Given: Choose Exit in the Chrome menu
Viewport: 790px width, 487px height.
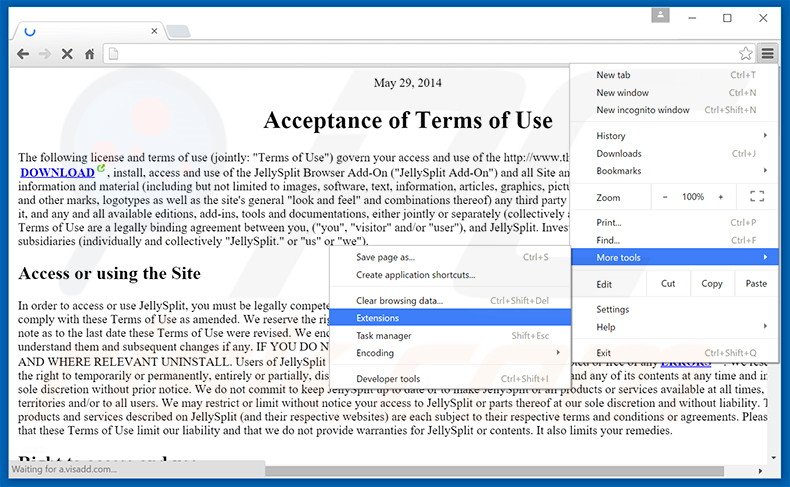Looking at the screenshot, I should [x=675, y=353].
